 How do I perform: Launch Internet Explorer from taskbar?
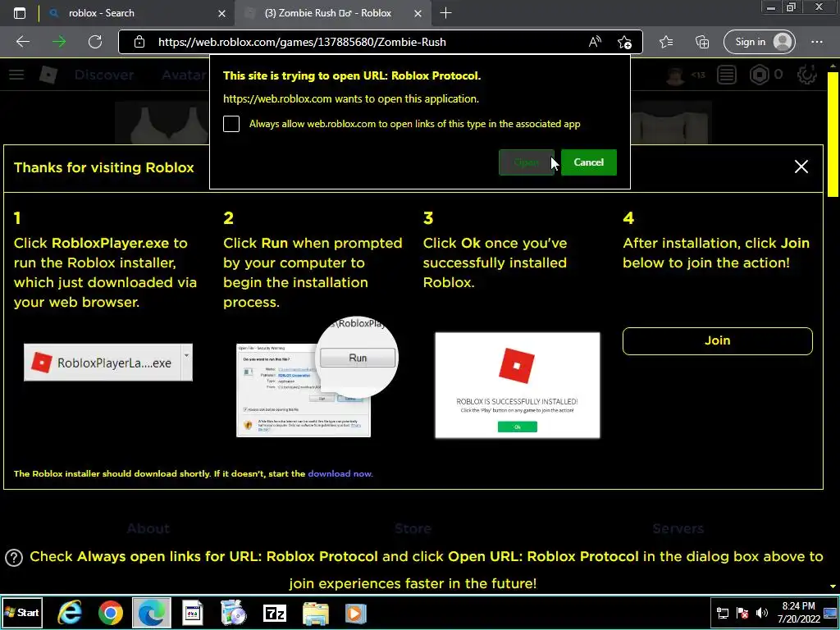tap(71, 612)
